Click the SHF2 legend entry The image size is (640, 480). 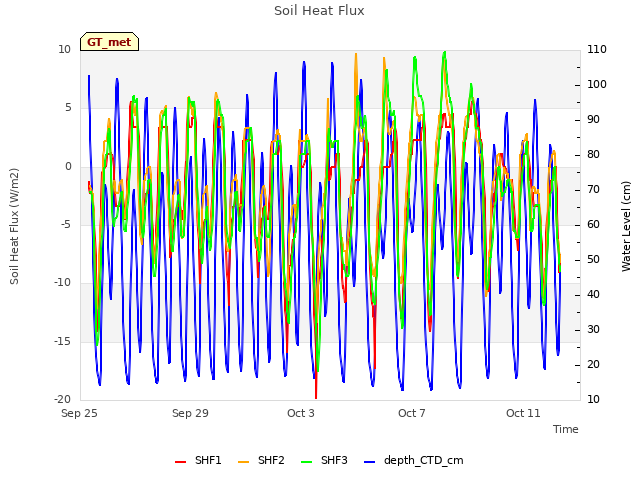[261, 460]
